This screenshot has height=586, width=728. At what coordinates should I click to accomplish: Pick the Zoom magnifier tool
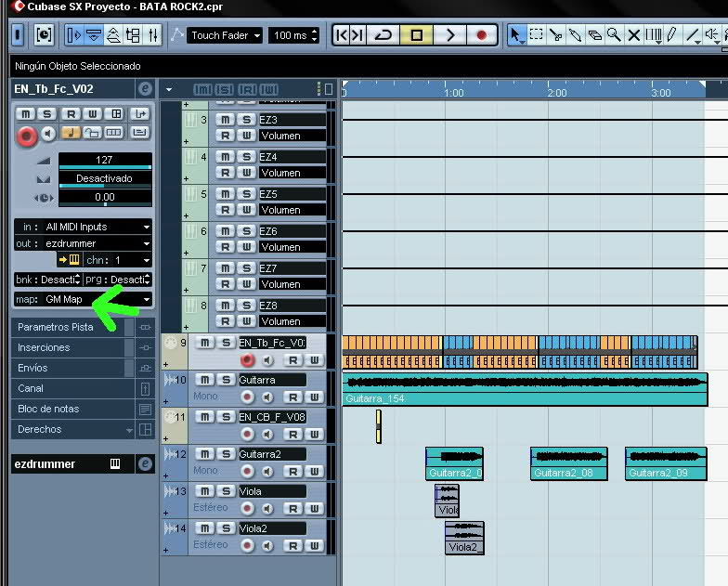tap(614, 35)
